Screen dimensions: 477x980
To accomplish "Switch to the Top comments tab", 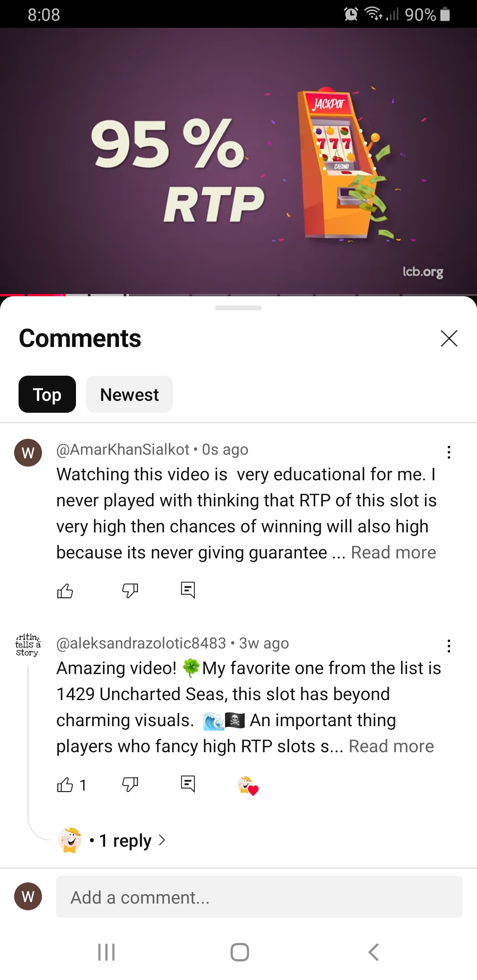I will click(47, 394).
